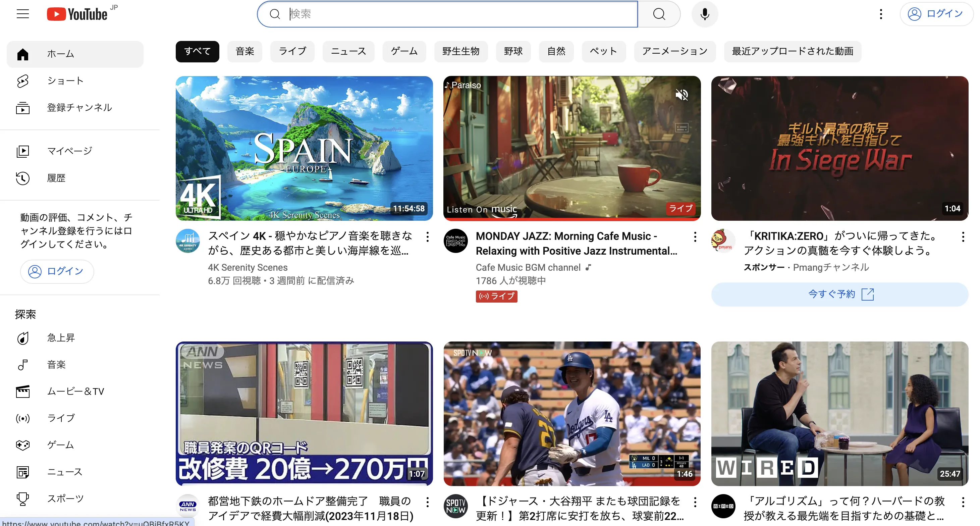
Task: Select the 野球 filter chip
Action: (x=513, y=51)
